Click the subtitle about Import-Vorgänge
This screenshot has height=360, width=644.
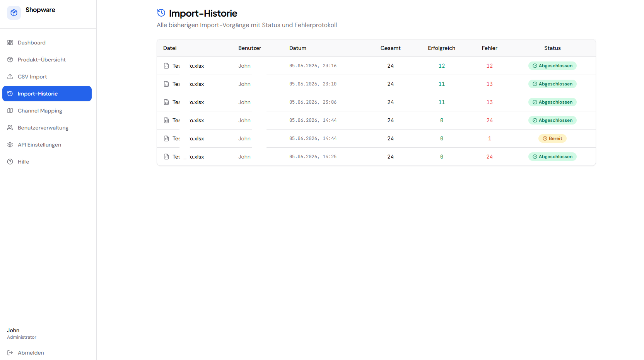point(247,25)
